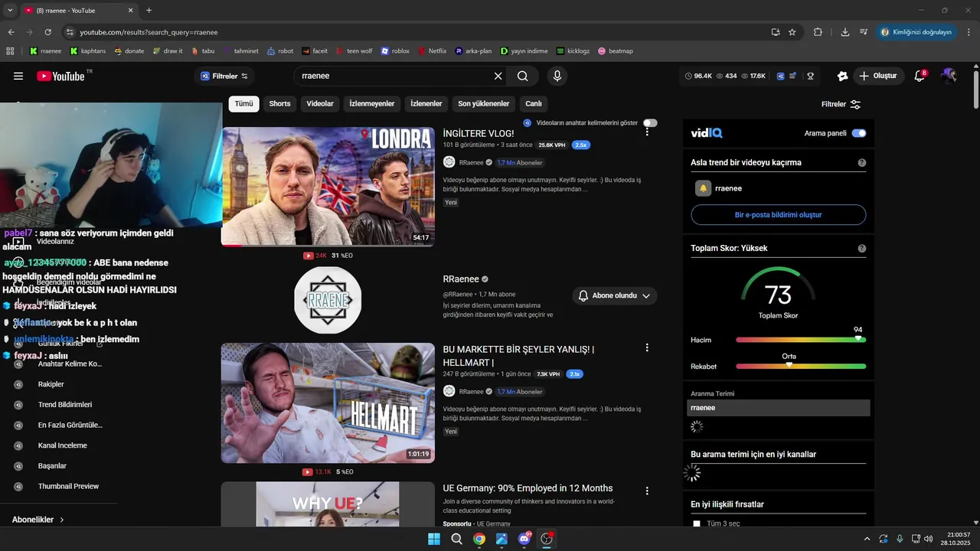Click the İNGİLTERE VLOG Londra thumbnail
Screen dimensions: 980x551
328,186
